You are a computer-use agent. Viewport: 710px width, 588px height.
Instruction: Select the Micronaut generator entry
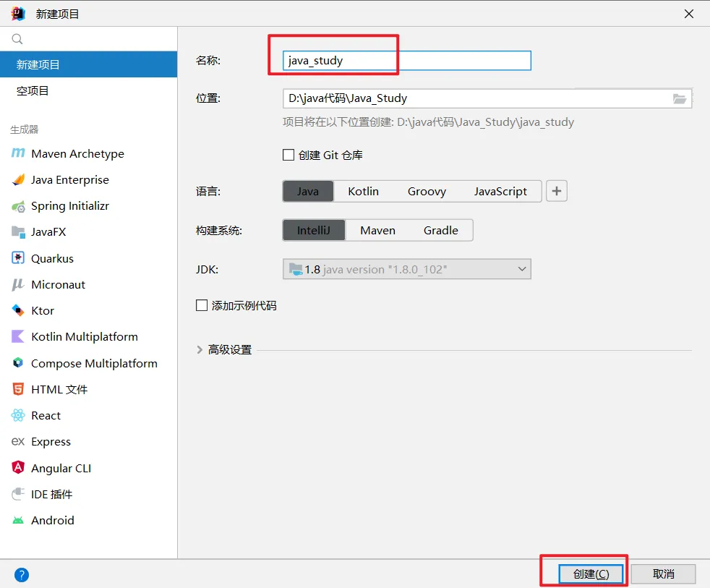tap(89, 284)
